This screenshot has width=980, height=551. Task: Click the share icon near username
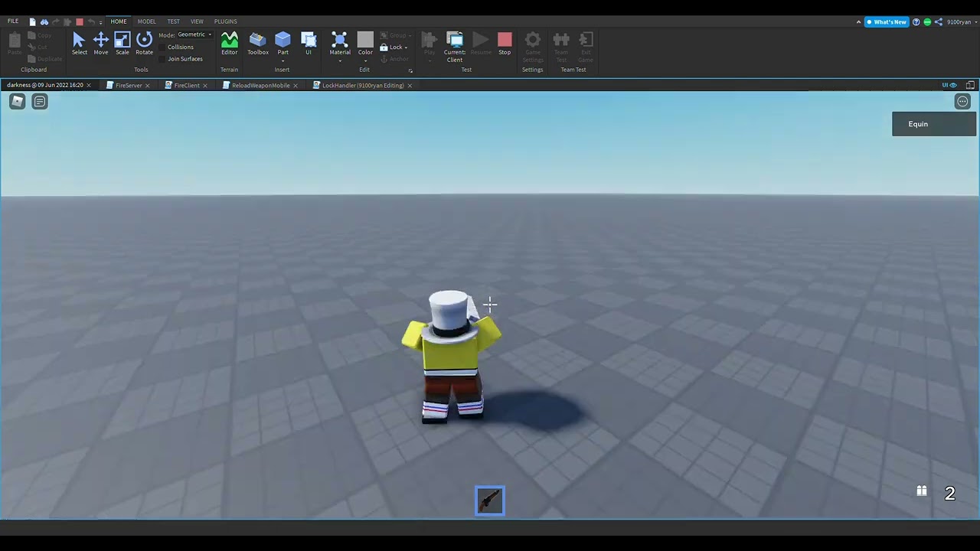939,21
